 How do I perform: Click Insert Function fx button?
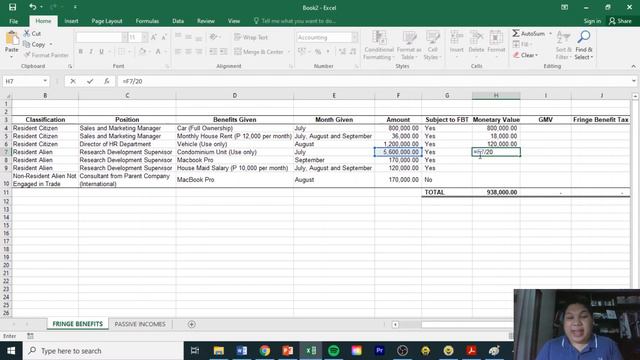[x=107, y=81]
